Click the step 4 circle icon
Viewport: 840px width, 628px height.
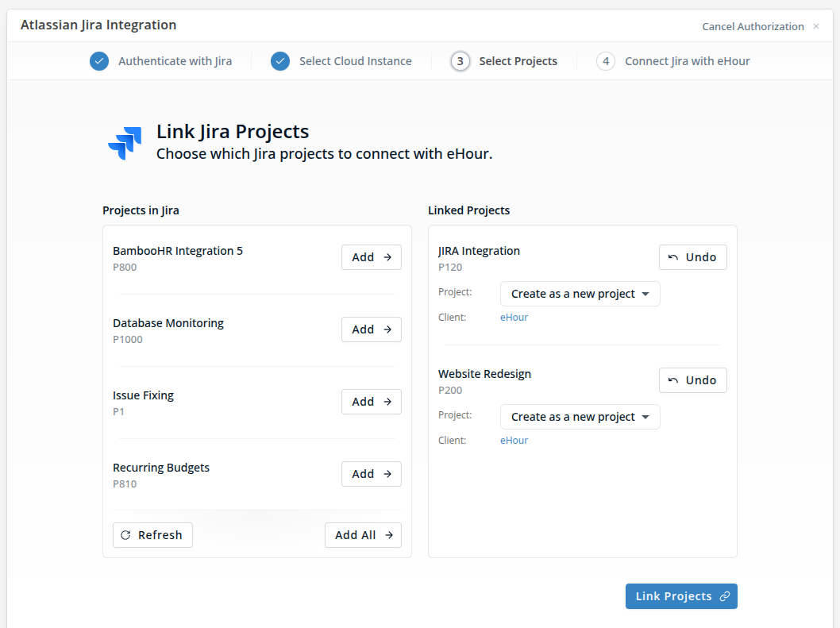(x=606, y=61)
